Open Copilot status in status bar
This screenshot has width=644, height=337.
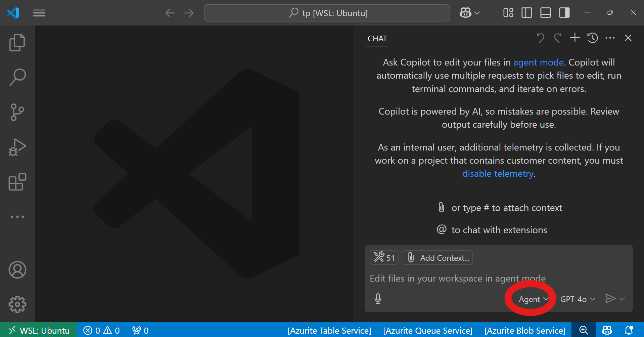pos(607,330)
